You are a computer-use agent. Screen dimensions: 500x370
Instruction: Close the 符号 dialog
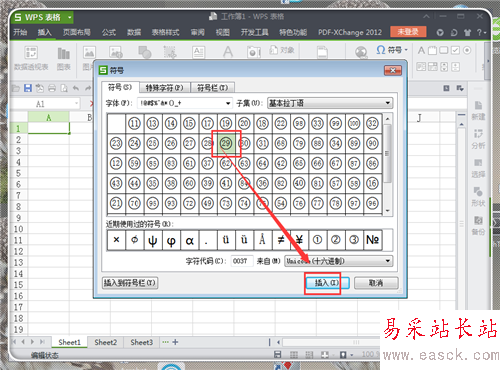tap(393, 70)
